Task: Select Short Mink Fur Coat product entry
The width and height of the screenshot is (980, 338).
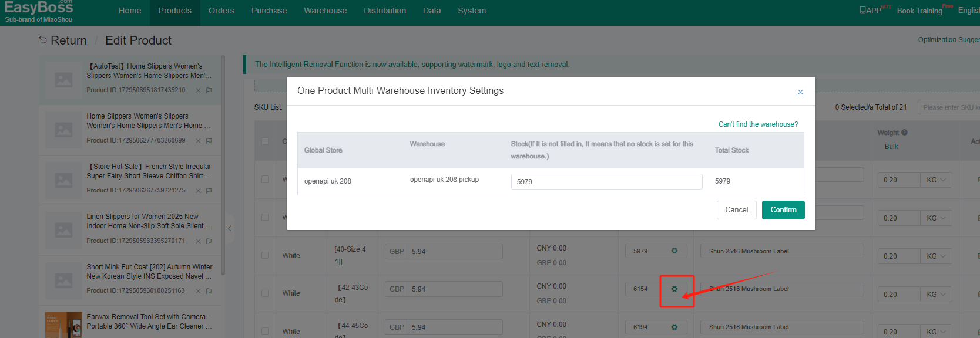Action: (x=130, y=279)
